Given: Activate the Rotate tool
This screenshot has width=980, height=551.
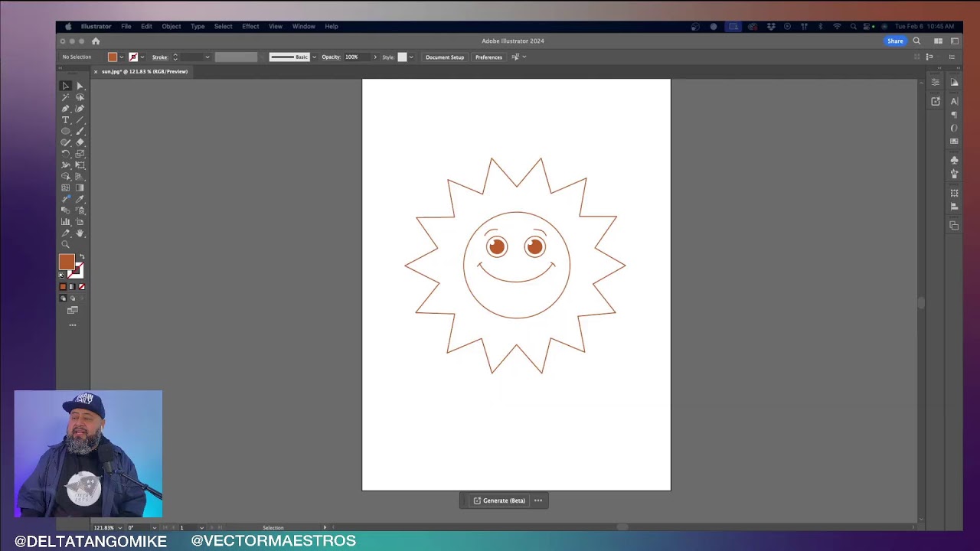Looking at the screenshot, I should [x=66, y=154].
